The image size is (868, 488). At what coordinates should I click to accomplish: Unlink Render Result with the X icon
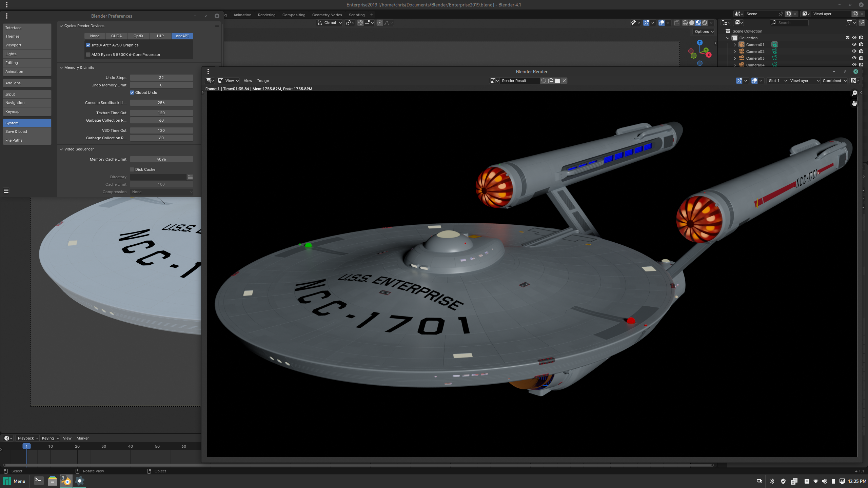click(564, 81)
